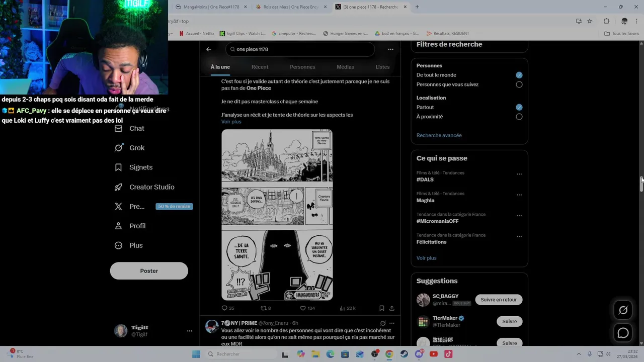Open the 'Tous les favoris' bookmarks folder
The height and width of the screenshot is (362, 644).
point(622,34)
